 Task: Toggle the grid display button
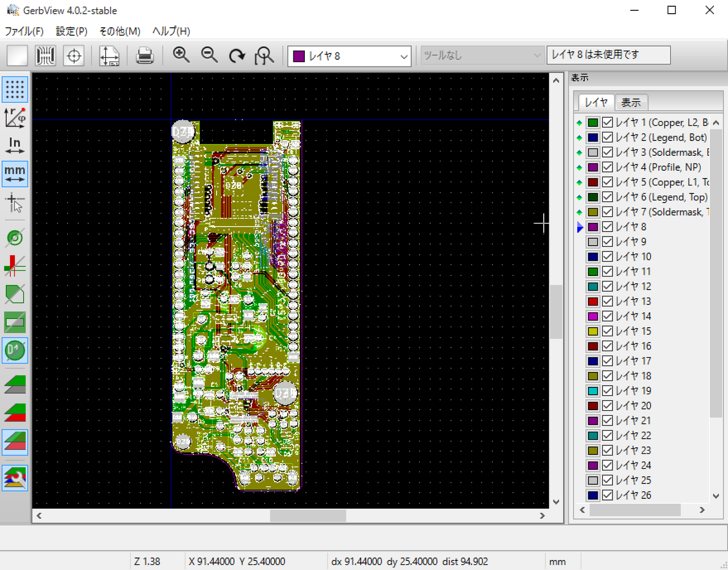tap(15, 89)
